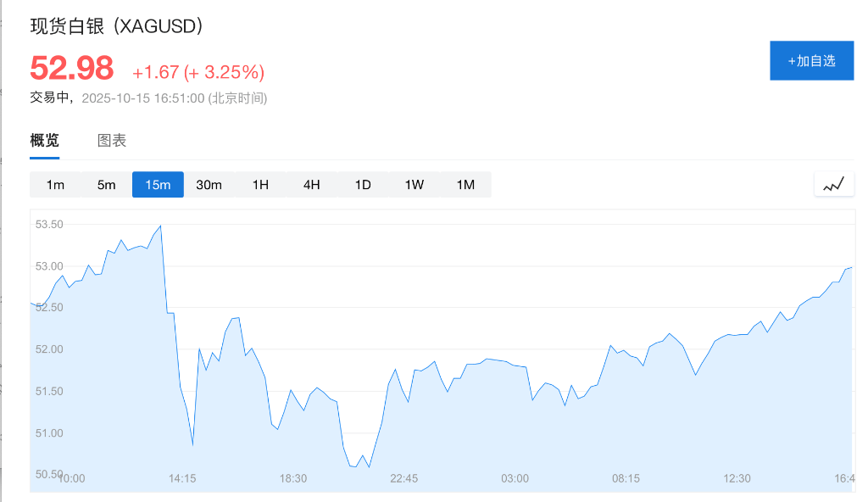Change timeframe to 4H
The width and height of the screenshot is (868, 502).
pyautogui.click(x=311, y=185)
